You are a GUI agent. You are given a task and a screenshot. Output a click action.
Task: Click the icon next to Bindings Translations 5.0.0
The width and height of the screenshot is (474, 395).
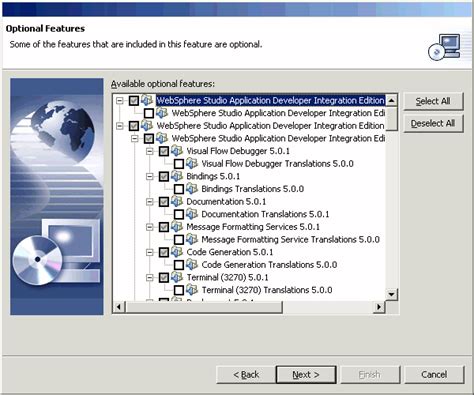(x=192, y=189)
